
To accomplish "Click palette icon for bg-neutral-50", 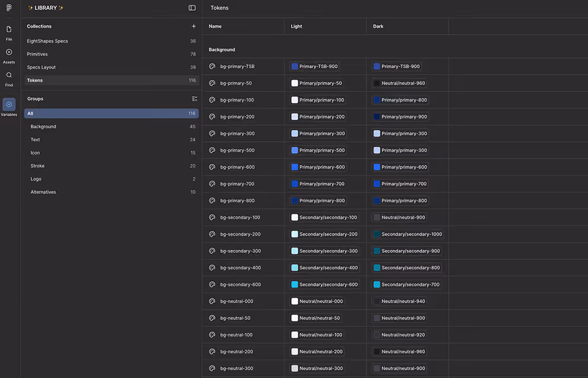I will pos(212,318).
